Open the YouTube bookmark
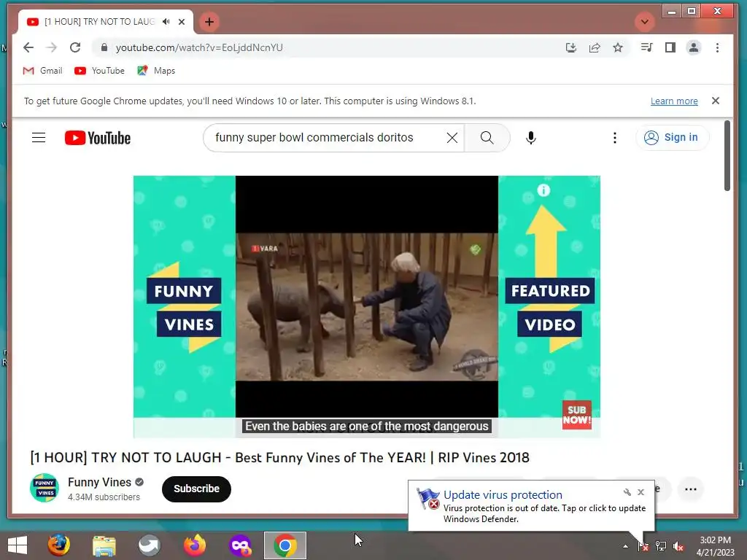 [x=99, y=71]
